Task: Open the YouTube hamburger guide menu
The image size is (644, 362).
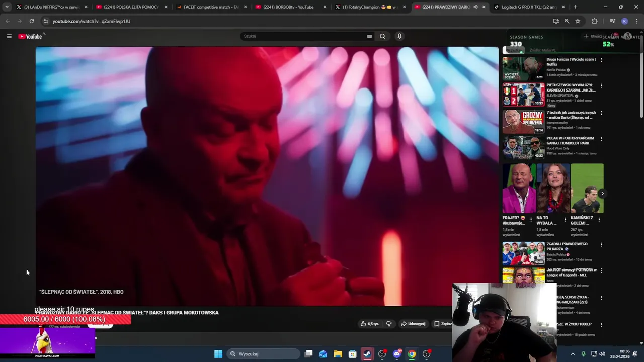Action: tap(9, 36)
